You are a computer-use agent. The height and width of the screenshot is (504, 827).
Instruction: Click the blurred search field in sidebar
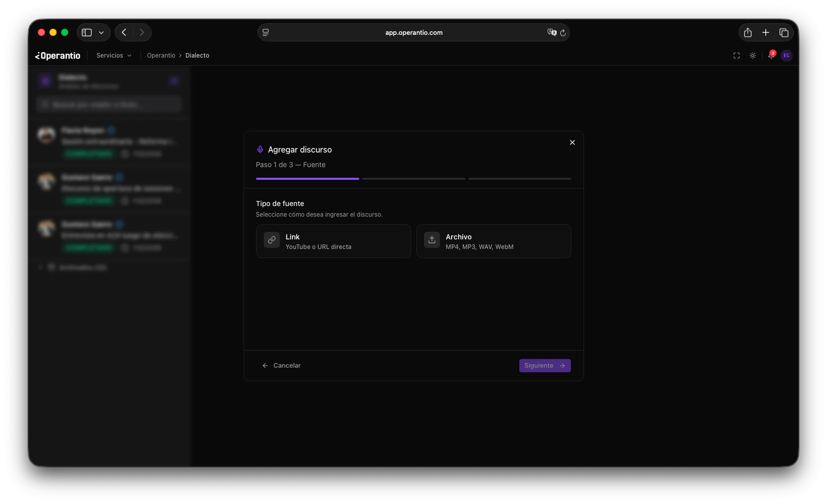pyautogui.click(x=109, y=104)
